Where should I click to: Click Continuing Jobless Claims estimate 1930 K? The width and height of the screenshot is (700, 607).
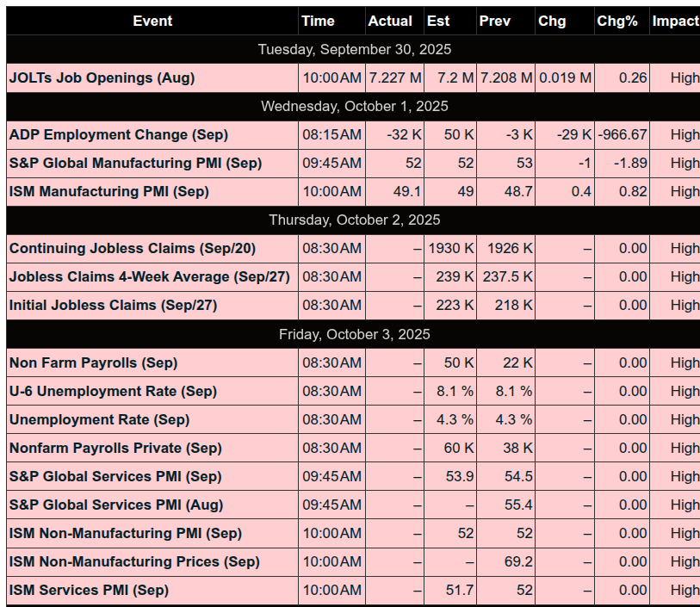[451, 249]
